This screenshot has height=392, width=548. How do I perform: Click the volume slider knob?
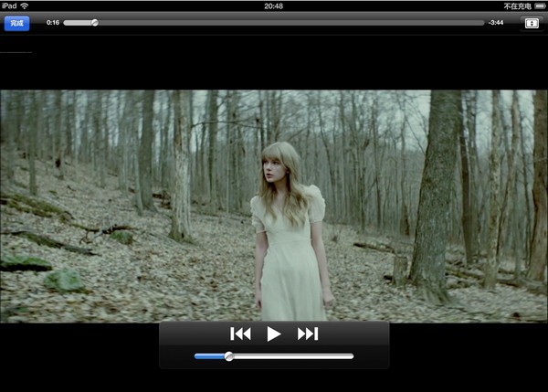pos(228,356)
